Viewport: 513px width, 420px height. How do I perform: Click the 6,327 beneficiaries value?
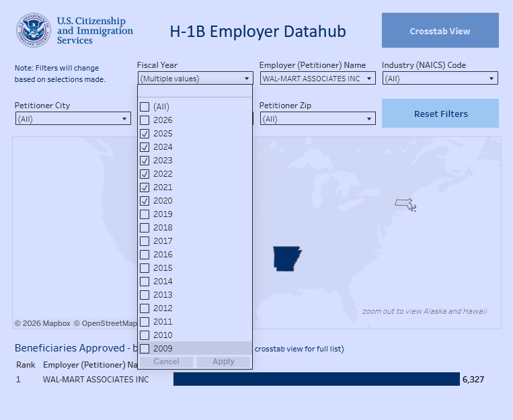coord(473,380)
